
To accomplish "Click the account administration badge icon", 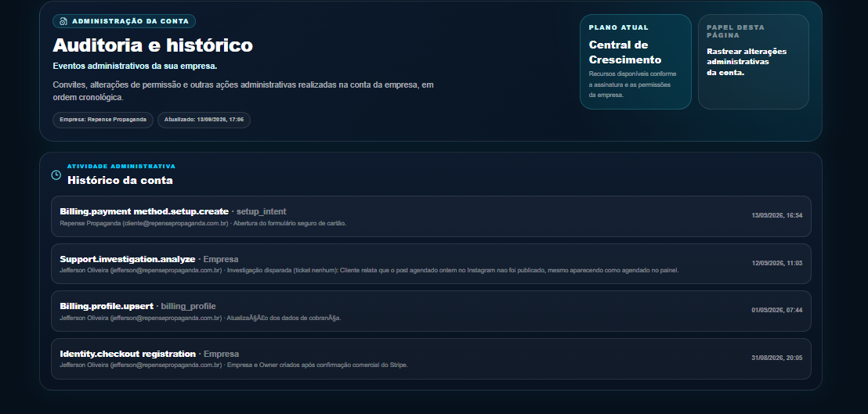I will point(63,22).
